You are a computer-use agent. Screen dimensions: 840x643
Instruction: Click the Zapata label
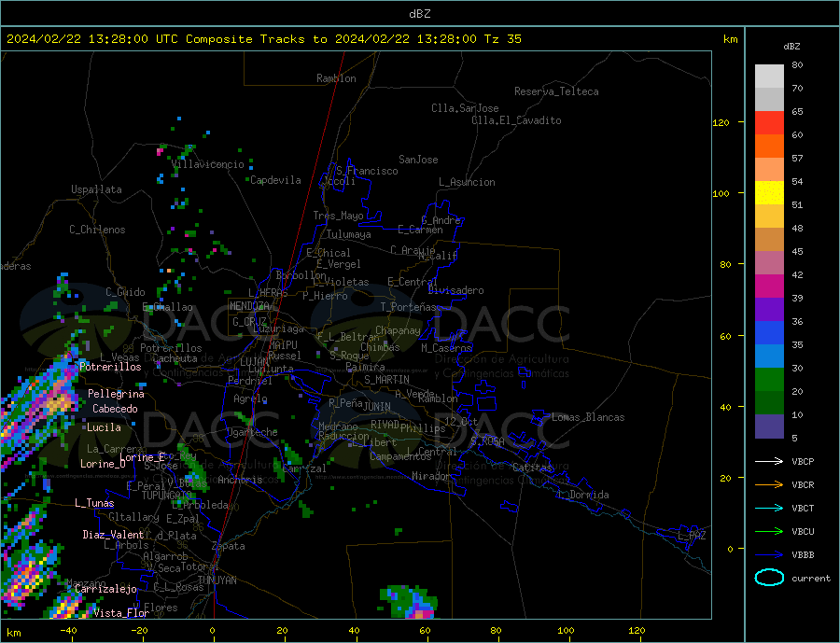coord(229,547)
